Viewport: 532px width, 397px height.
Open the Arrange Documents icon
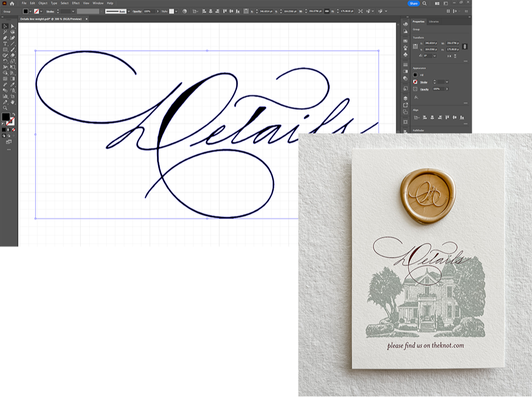pos(437,3)
